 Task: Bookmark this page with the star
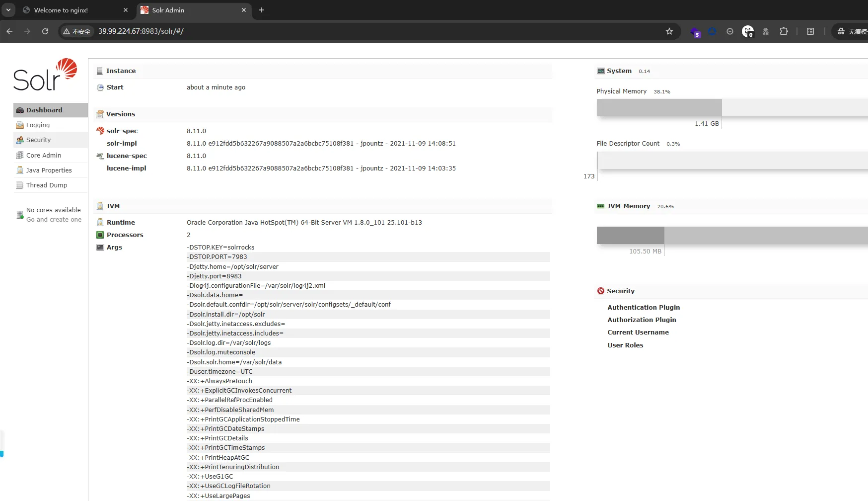(x=669, y=31)
